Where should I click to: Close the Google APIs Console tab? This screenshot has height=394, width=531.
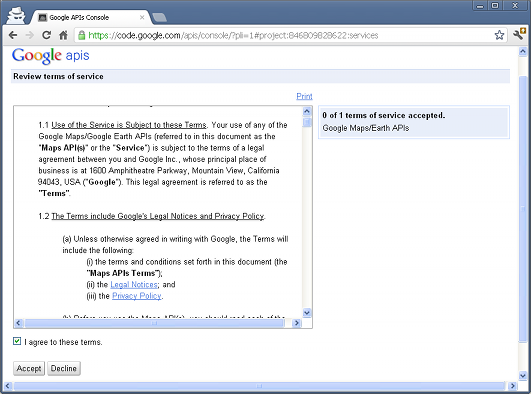(142, 17)
